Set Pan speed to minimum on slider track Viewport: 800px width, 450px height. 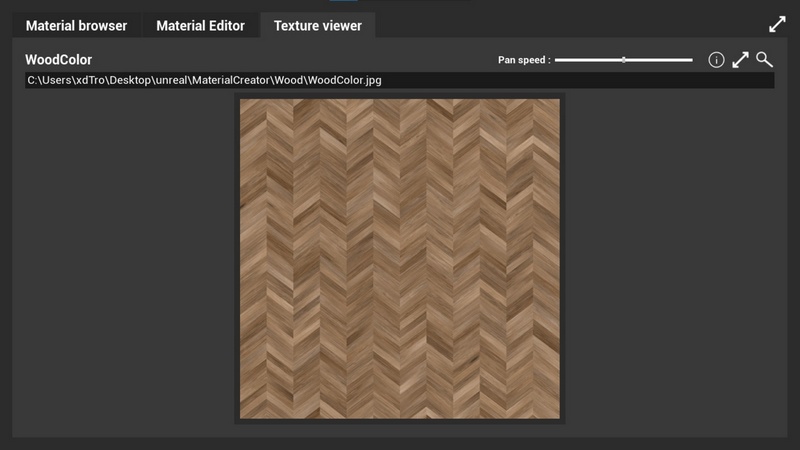(557, 60)
